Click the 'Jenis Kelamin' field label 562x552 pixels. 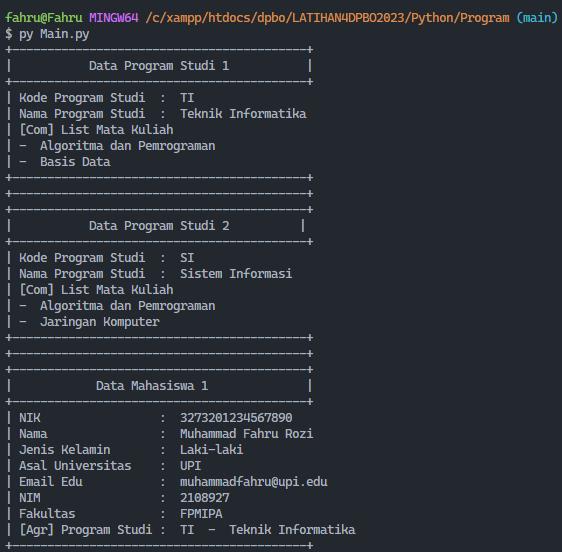(65, 450)
